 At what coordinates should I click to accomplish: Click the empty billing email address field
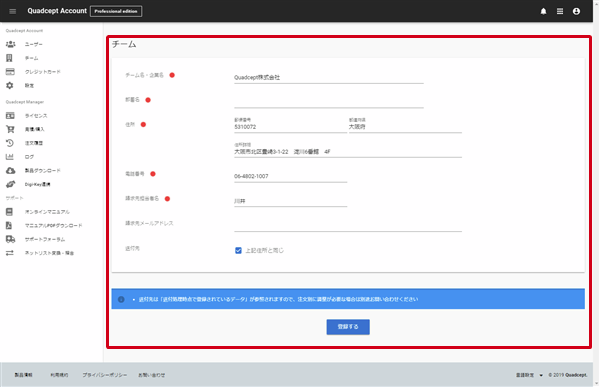(x=348, y=225)
